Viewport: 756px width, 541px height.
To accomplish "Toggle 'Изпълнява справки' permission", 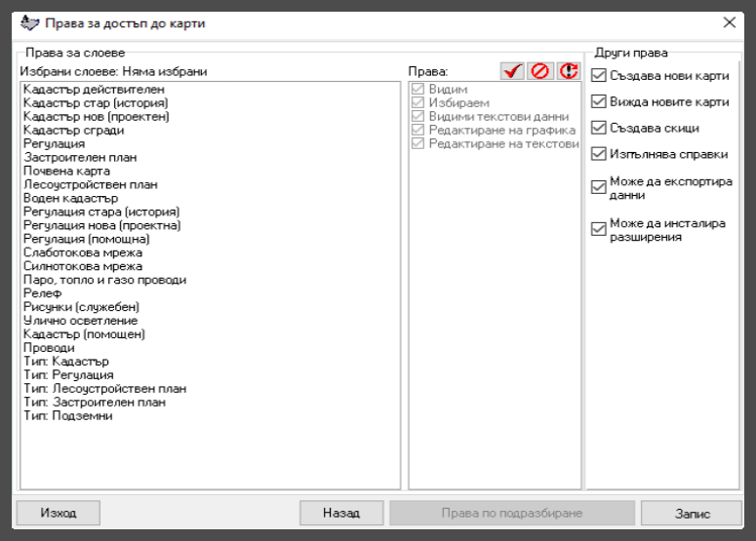I will [x=599, y=154].
